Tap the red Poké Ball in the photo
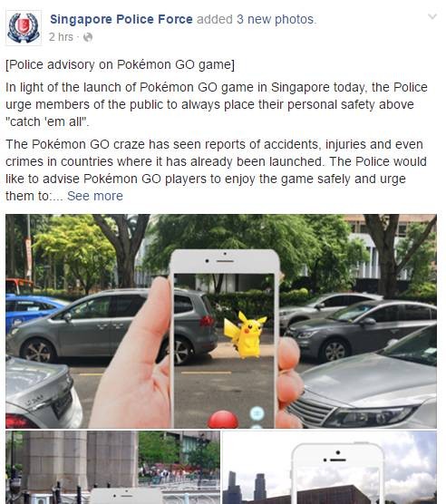The width and height of the screenshot is (446, 504). pos(224,420)
